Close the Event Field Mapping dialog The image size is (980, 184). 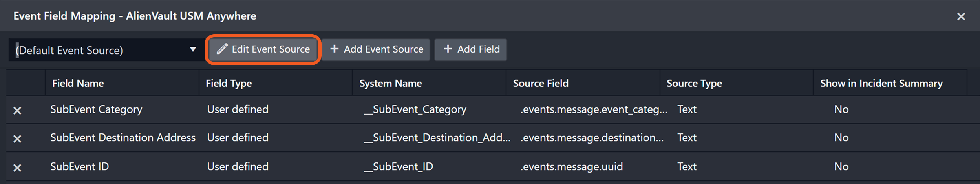pyautogui.click(x=961, y=16)
